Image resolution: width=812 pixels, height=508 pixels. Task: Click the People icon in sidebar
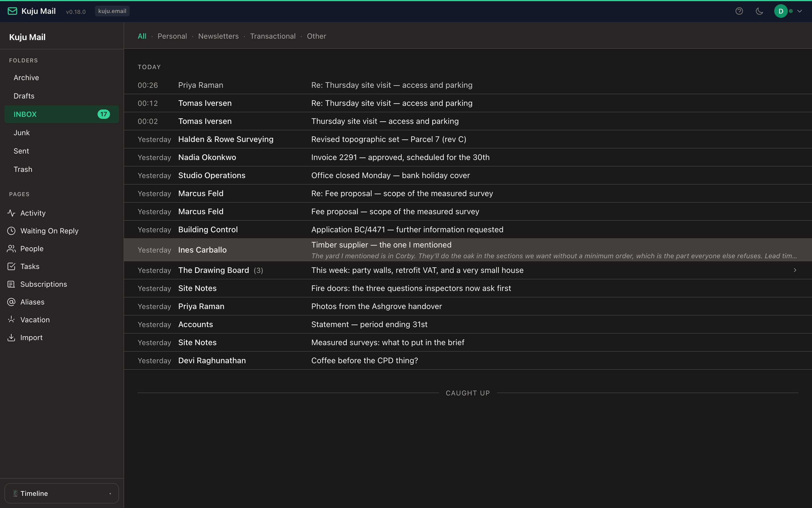coord(11,249)
